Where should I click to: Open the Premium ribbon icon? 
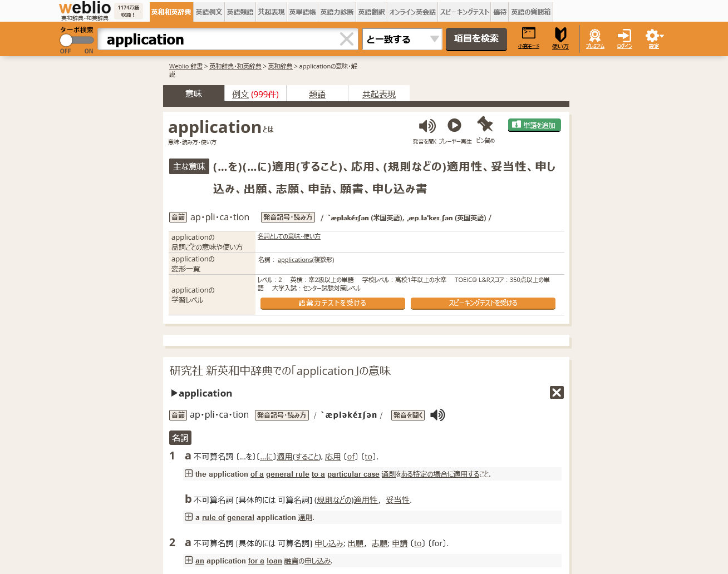(594, 36)
